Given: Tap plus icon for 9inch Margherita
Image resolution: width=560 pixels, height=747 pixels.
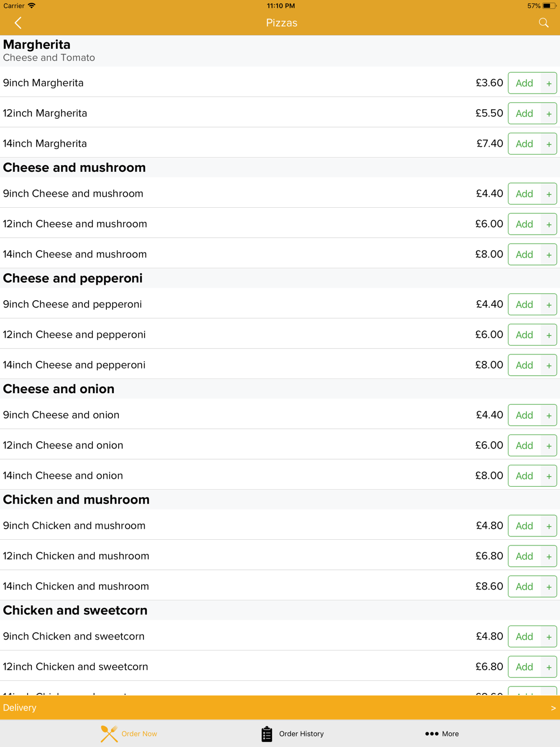Looking at the screenshot, I should point(549,83).
